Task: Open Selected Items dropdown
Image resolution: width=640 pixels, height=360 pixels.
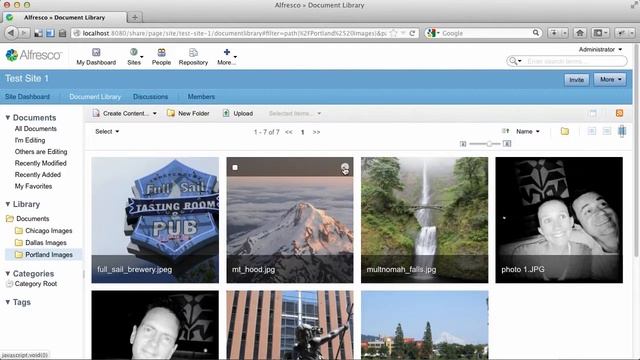Action: (x=295, y=113)
